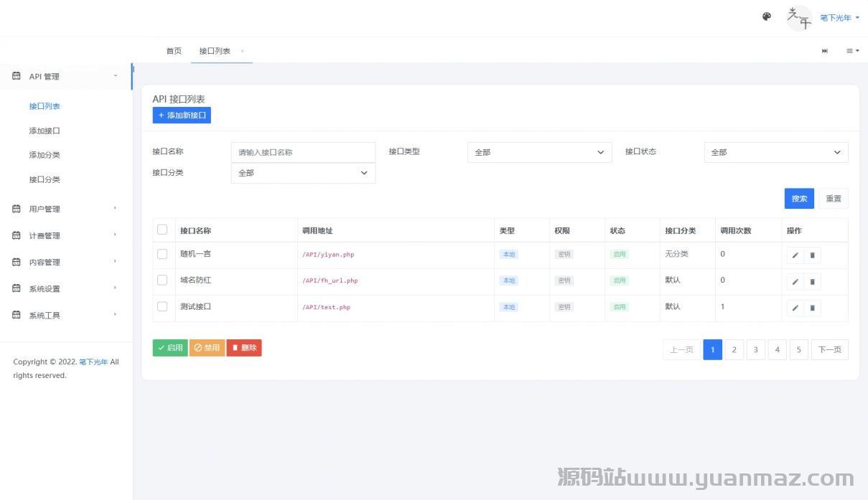This screenshot has width=868, height=500.
Task: Select page 1 in pagination
Action: [712, 350]
